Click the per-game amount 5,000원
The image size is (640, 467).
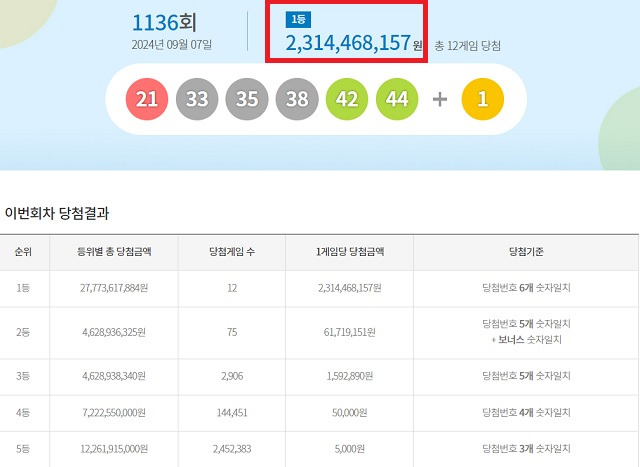click(x=350, y=449)
